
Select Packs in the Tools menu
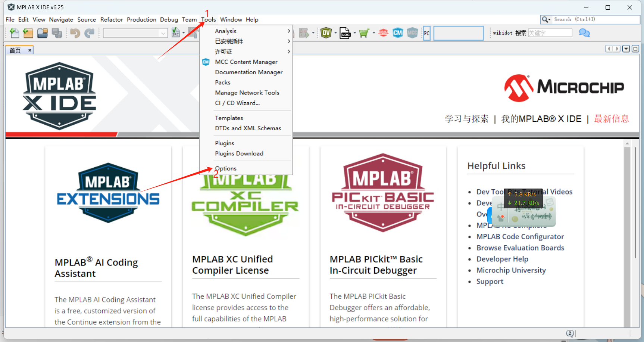(x=246, y=83)
